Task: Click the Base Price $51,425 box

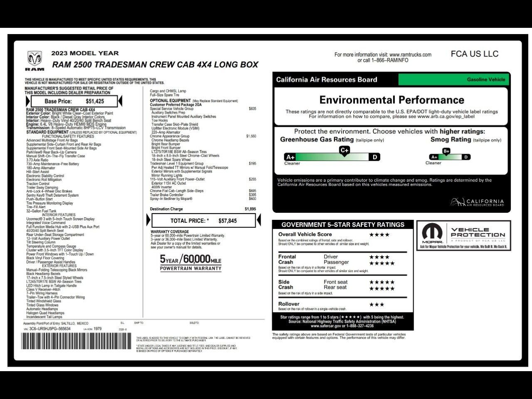Action: 74,101
